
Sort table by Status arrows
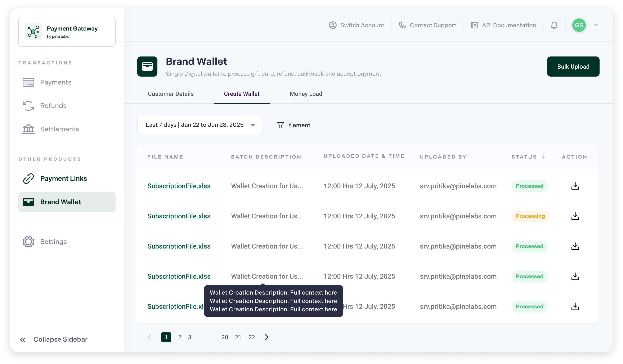tap(543, 157)
